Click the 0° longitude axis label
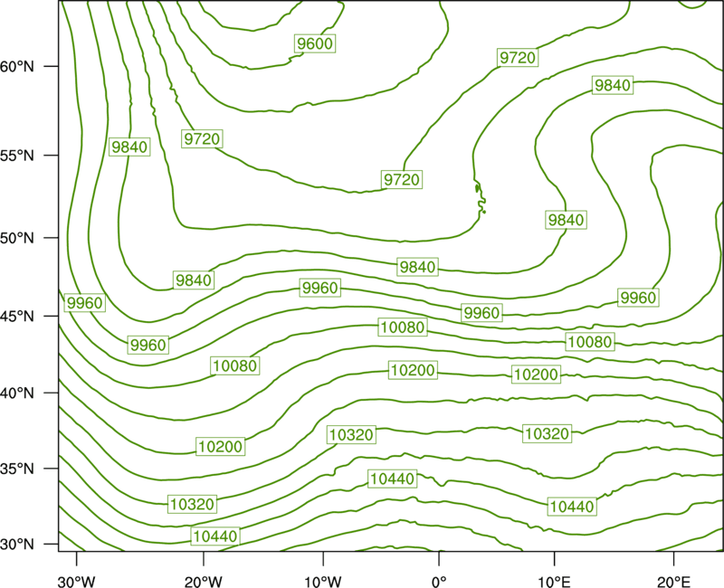724x588 pixels. 439,582
